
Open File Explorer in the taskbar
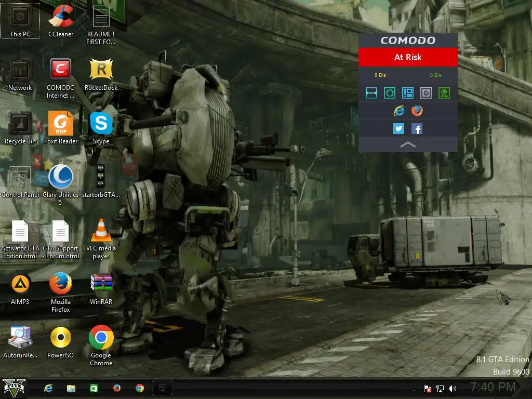coord(71,388)
